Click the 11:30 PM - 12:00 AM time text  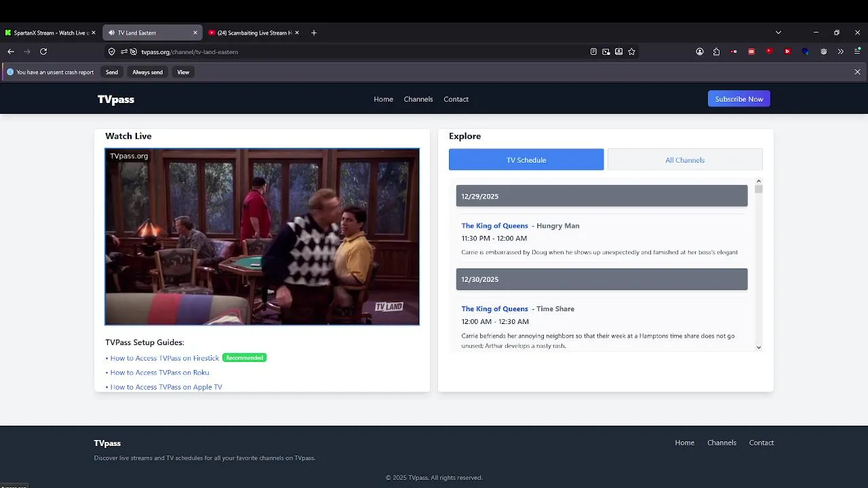(494, 239)
